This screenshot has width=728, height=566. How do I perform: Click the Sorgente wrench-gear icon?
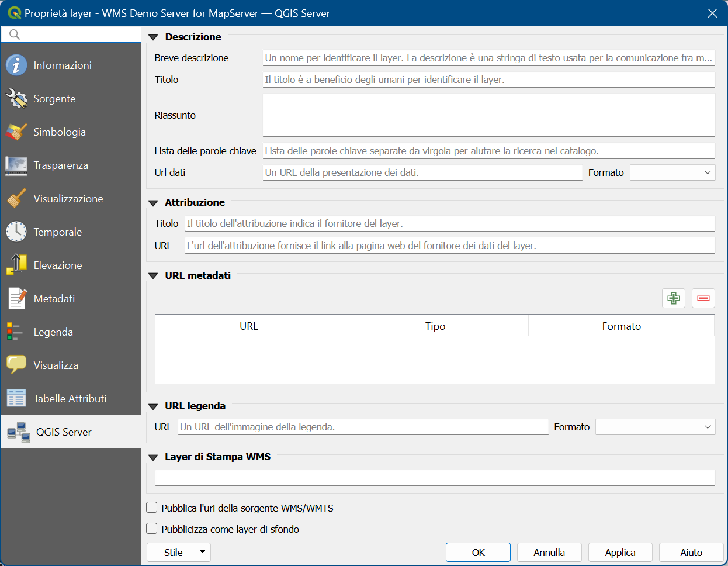pos(16,98)
